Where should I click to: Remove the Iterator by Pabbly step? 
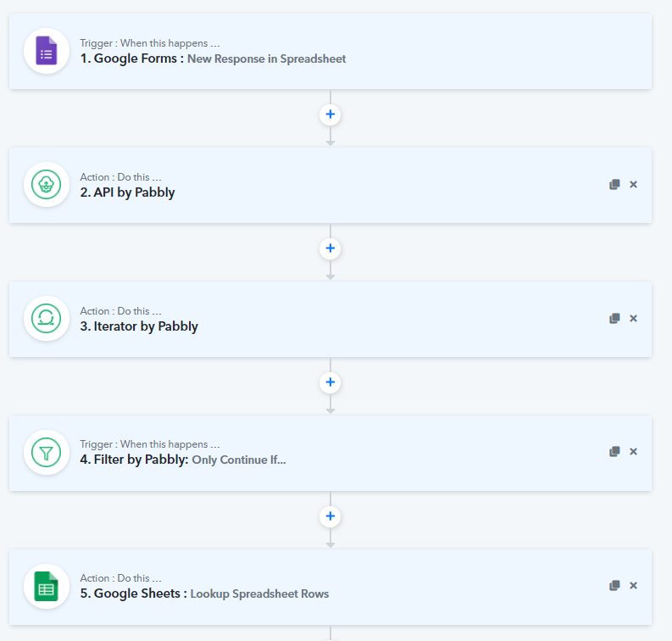point(633,318)
